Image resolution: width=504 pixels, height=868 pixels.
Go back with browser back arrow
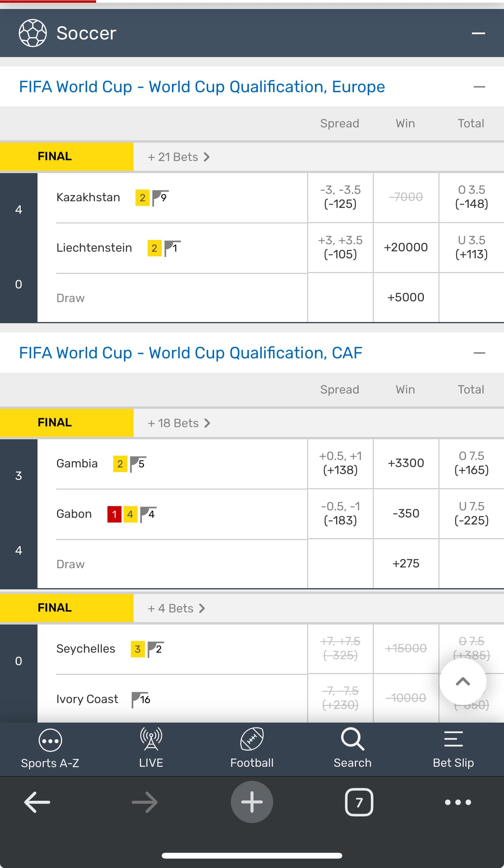(37, 802)
